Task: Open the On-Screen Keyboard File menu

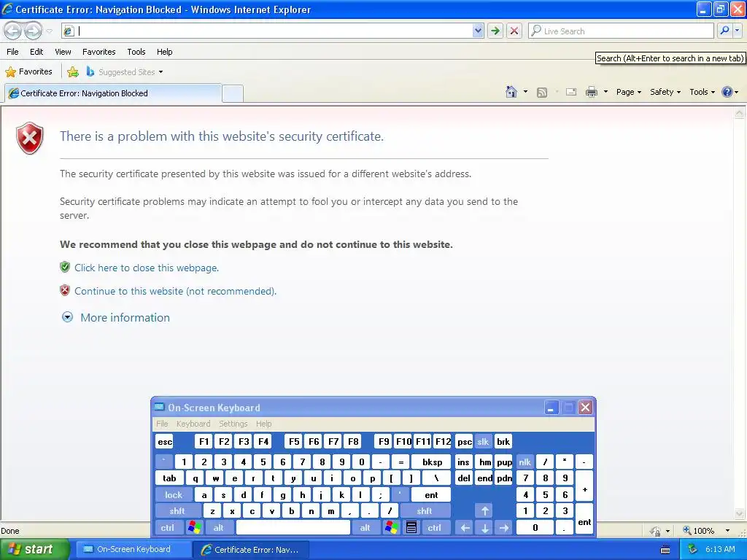Action: pos(162,424)
